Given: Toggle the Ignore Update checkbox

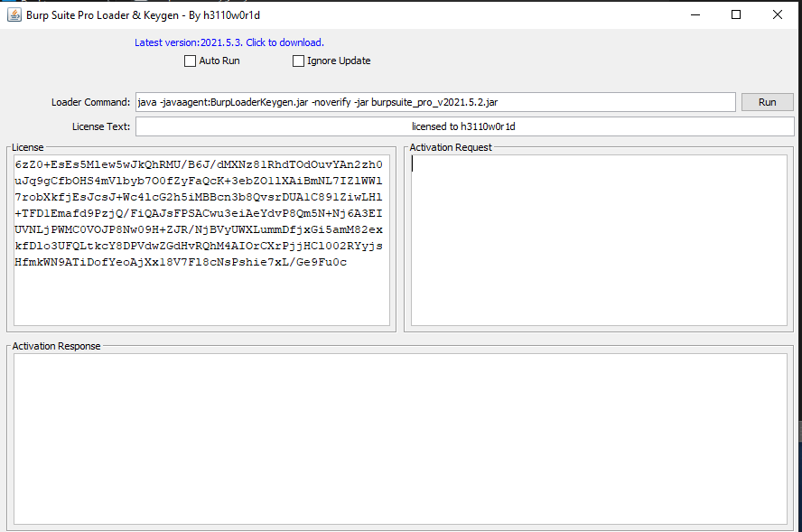Looking at the screenshot, I should [x=298, y=61].
